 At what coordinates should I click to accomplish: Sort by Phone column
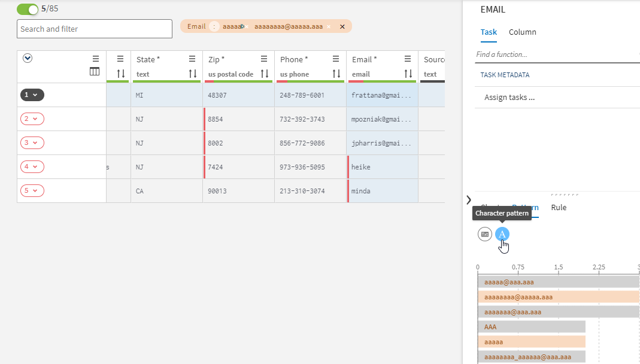[x=336, y=74]
